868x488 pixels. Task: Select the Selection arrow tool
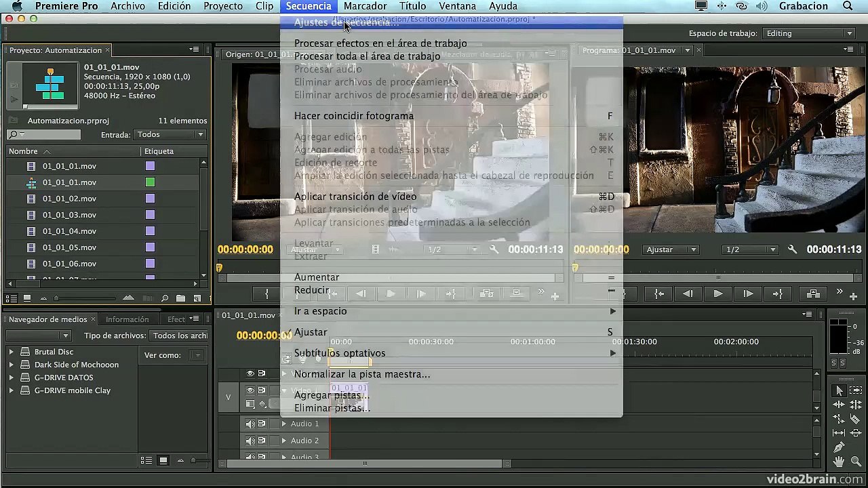coord(840,390)
